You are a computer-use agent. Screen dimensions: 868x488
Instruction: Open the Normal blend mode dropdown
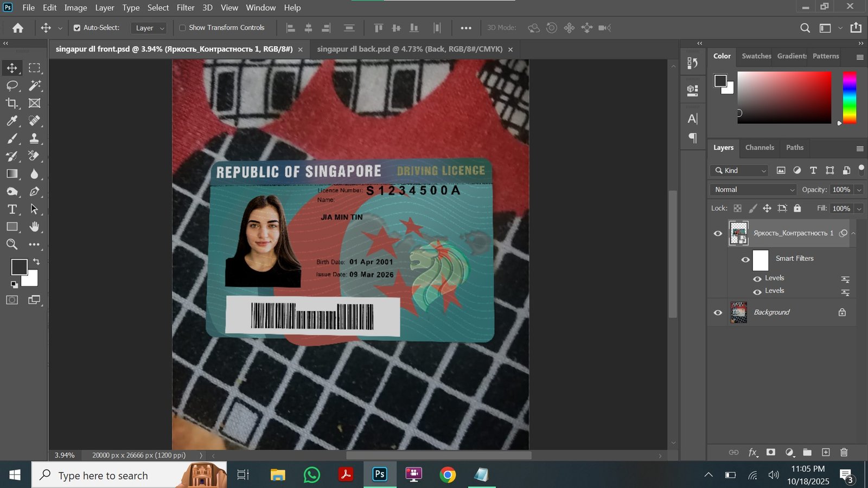click(753, 190)
